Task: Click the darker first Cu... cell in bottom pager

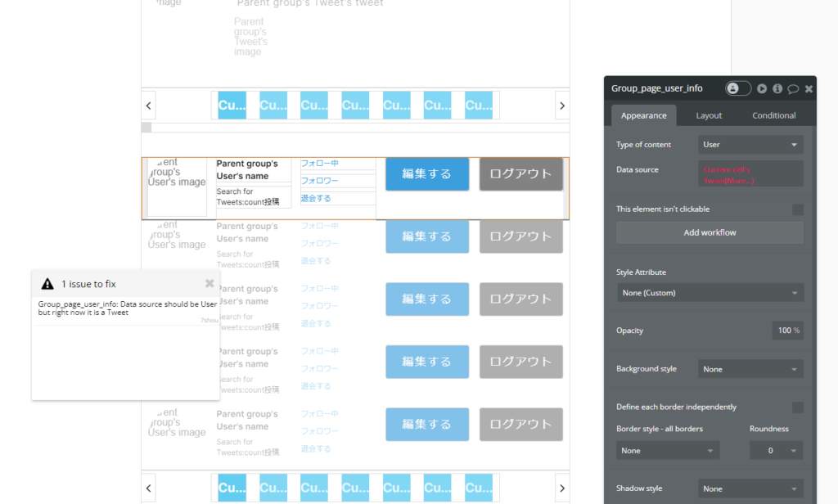Action: [232, 488]
